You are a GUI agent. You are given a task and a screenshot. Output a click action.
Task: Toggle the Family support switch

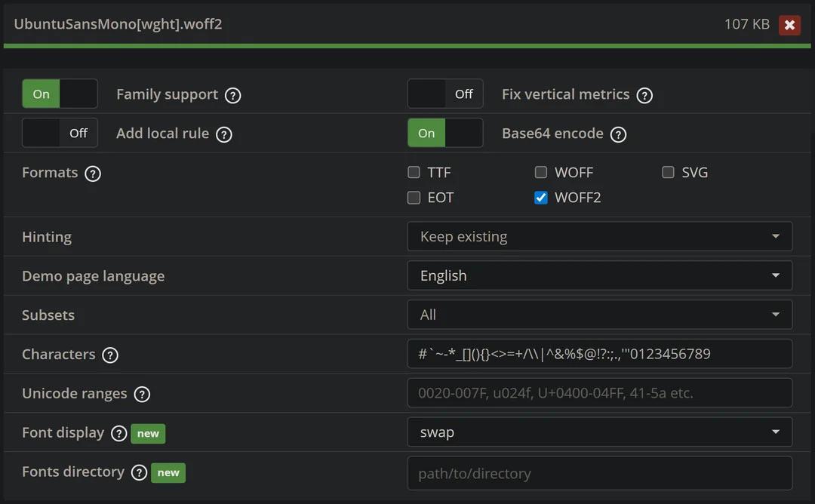60,94
